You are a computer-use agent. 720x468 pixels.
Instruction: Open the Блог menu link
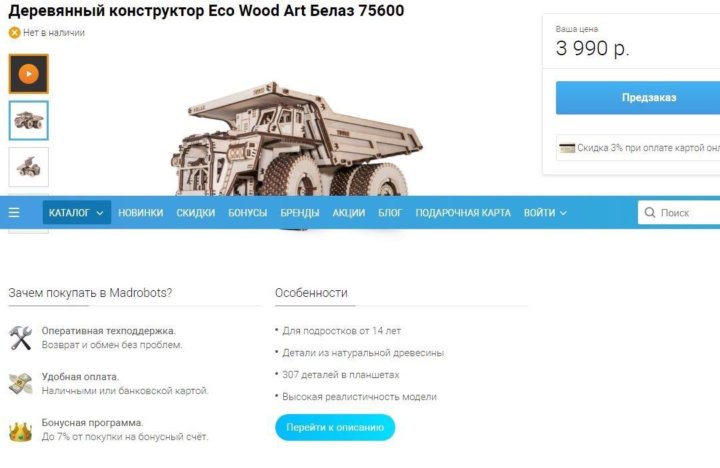390,213
